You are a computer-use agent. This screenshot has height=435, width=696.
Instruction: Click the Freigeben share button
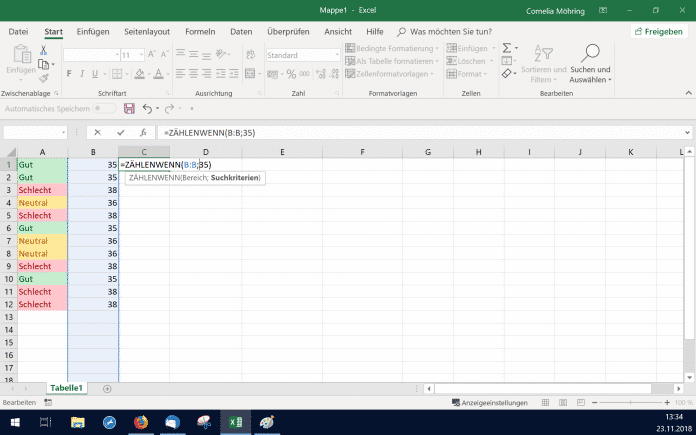[x=658, y=31]
